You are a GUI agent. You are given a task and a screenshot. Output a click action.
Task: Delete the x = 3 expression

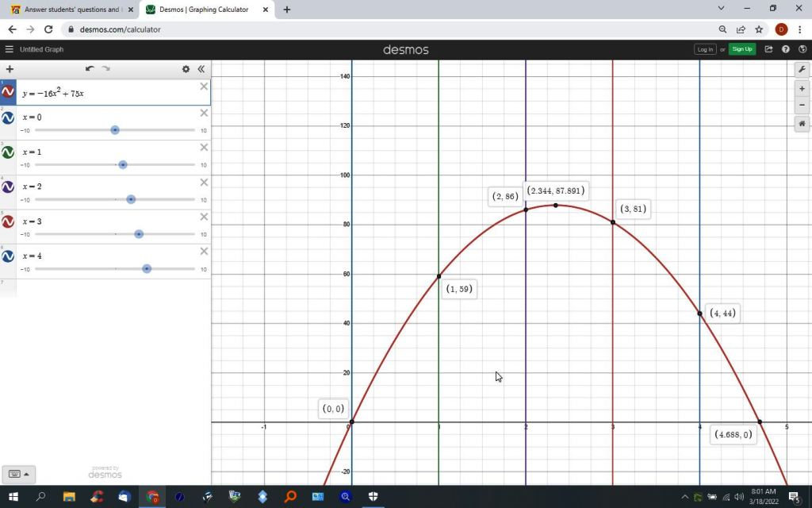tap(204, 217)
